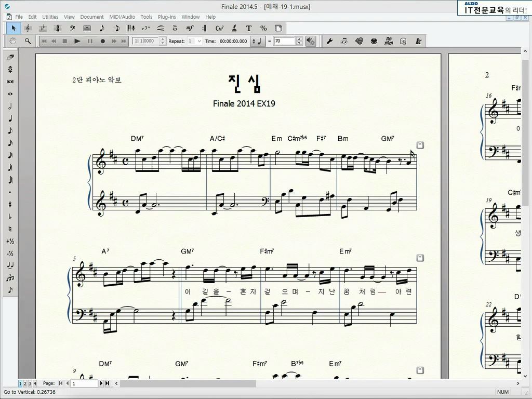Select the Lyrics tool
The height and width of the screenshot is (399, 532).
pyautogui.click(x=234, y=28)
